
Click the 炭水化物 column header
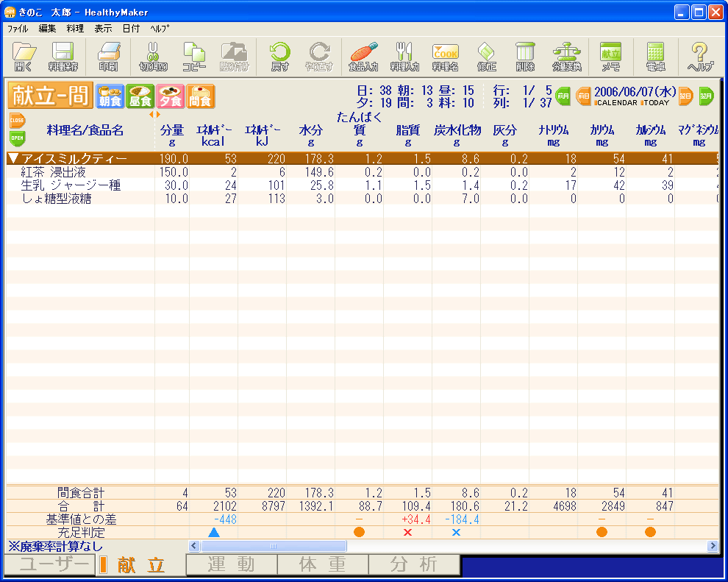(457, 135)
